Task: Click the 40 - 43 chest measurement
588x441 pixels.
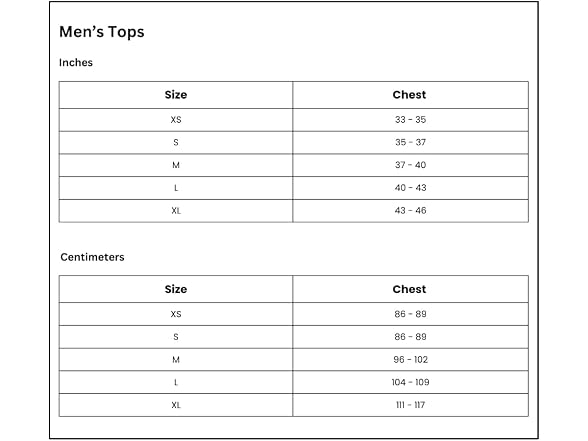Action: click(x=410, y=188)
